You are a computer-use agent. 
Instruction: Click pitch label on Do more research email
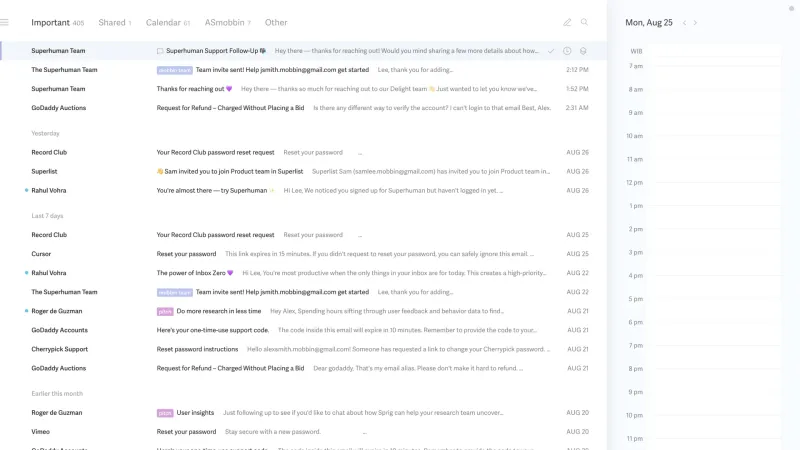coord(165,311)
